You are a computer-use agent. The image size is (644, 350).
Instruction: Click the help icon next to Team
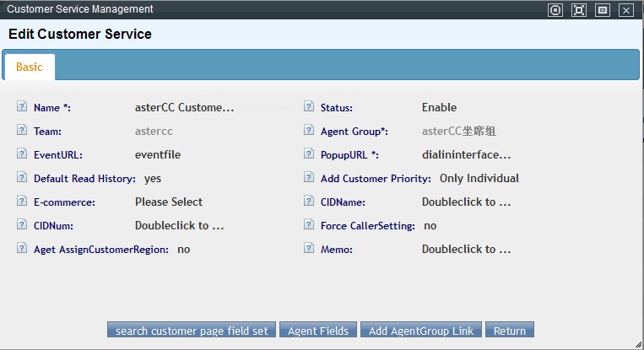coord(22,131)
